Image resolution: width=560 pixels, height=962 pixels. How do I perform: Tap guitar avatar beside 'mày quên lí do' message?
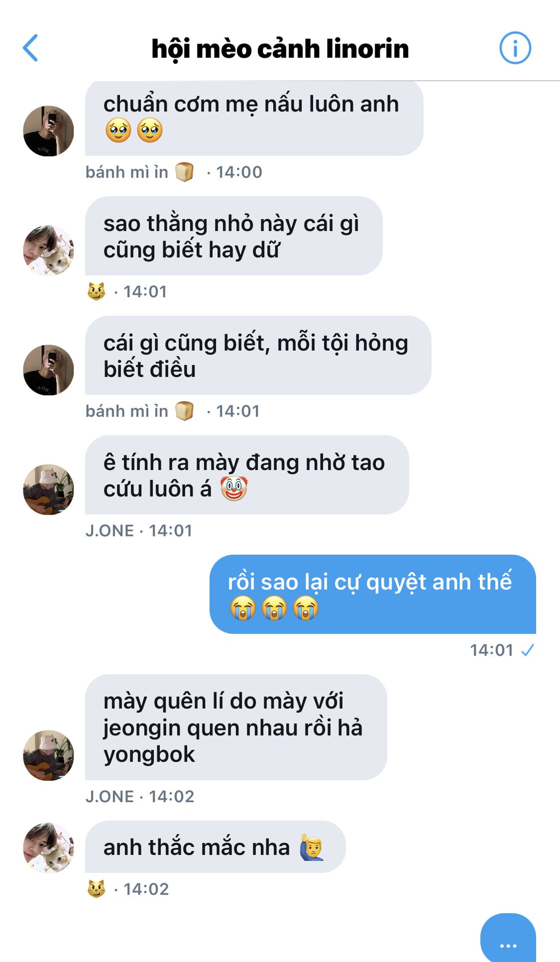[x=49, y=755]
